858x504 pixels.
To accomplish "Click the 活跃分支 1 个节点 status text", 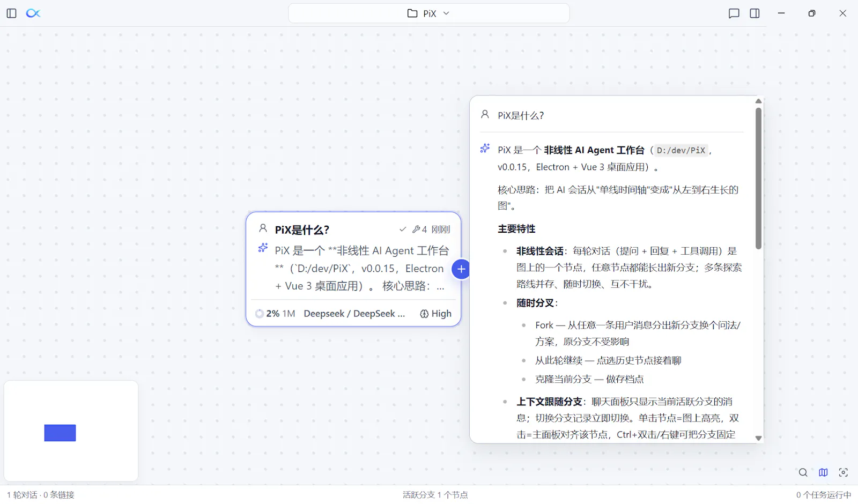I will click(x=435, y=495).
